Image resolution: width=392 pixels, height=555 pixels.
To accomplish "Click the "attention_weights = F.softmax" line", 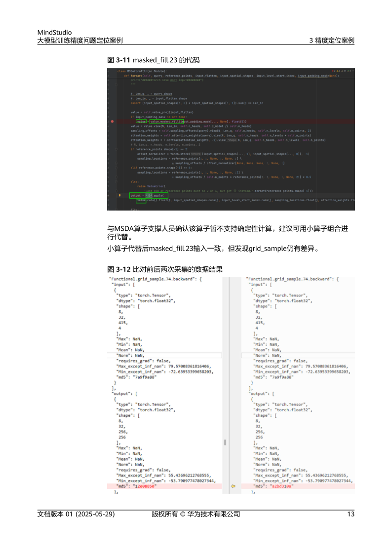I will pos(228,140).
